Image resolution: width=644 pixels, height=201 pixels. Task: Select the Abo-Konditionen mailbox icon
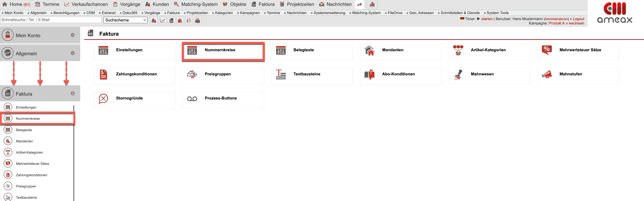pos(369,74)
